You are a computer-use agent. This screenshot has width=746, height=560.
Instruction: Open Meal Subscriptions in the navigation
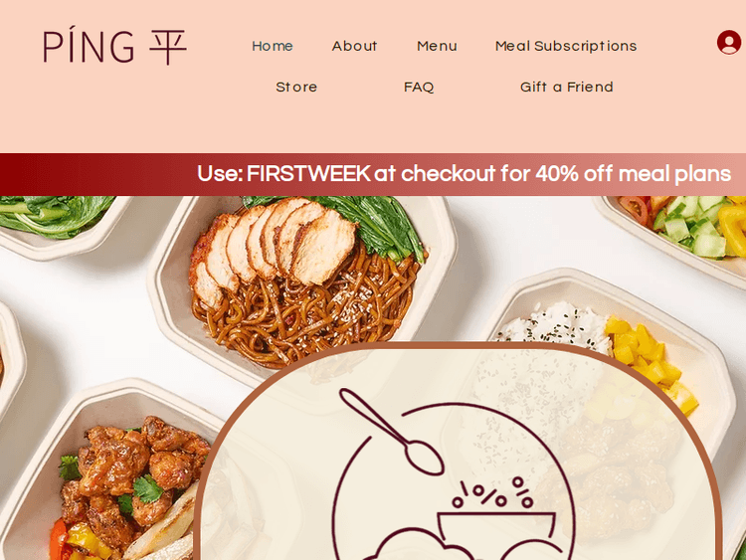click(566, 46)
